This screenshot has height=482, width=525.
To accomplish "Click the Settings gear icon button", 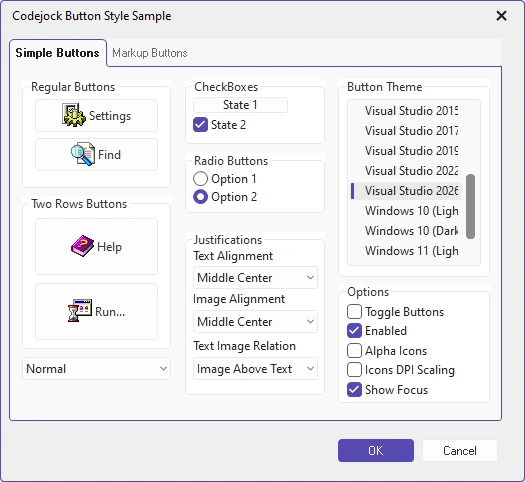I will 96,115.
